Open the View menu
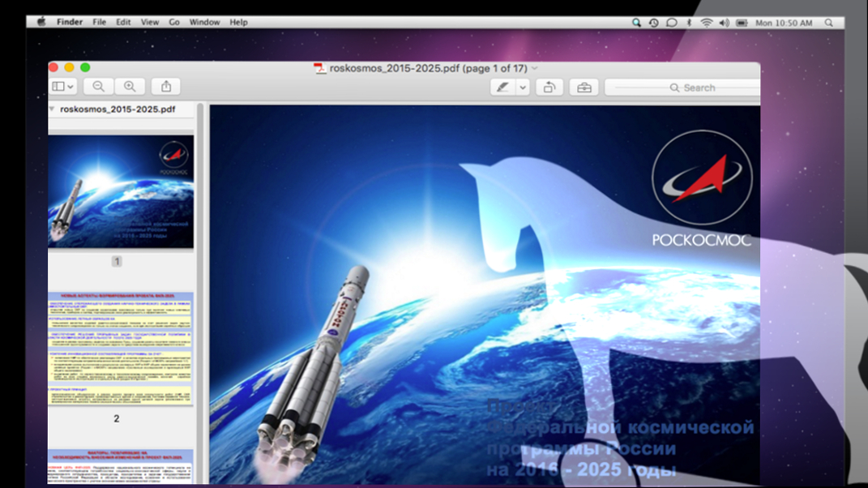868x488 pixels. [149, 22]
